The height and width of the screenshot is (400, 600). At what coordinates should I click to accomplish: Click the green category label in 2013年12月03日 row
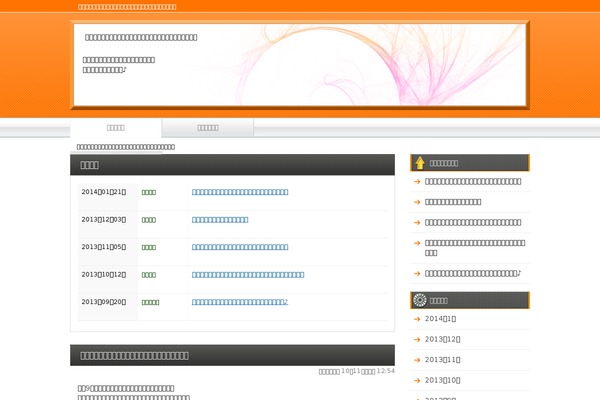[x=149, y=220]
